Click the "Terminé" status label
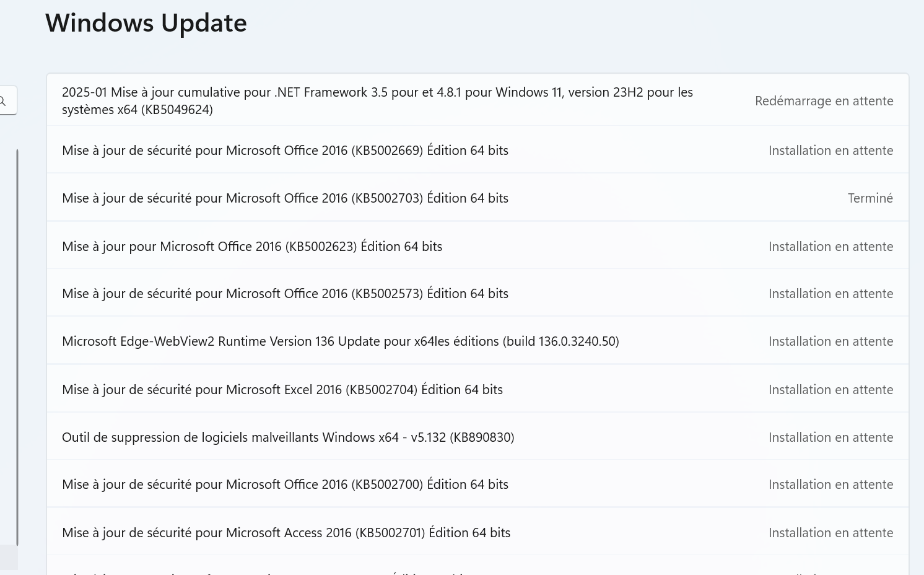The image size is (924, 575). 870,198
